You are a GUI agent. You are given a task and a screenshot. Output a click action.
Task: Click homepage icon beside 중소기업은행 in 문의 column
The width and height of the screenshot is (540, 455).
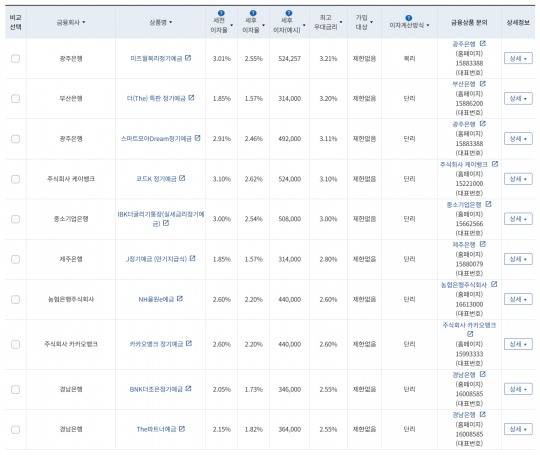(x=488, y=204)
